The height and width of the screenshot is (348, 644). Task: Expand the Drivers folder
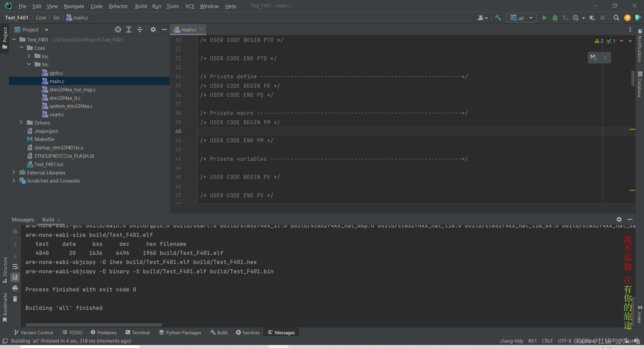pos(21,123)
